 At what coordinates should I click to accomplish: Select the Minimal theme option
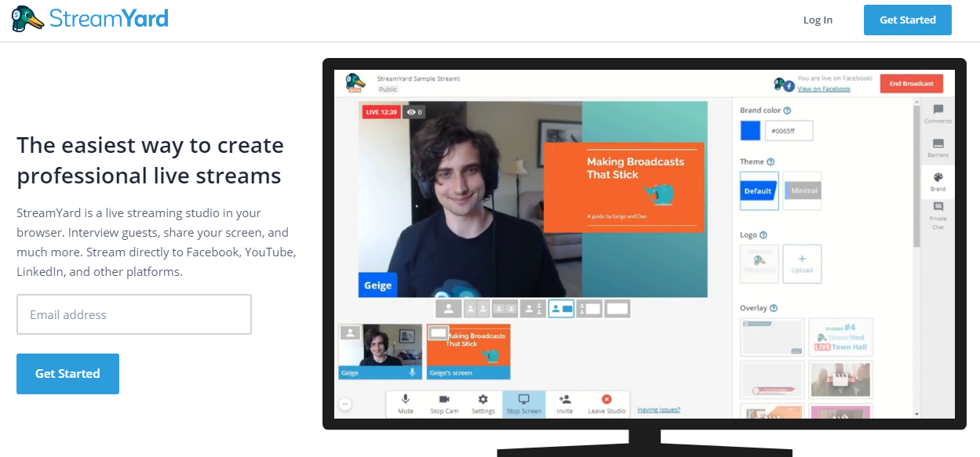802,190
